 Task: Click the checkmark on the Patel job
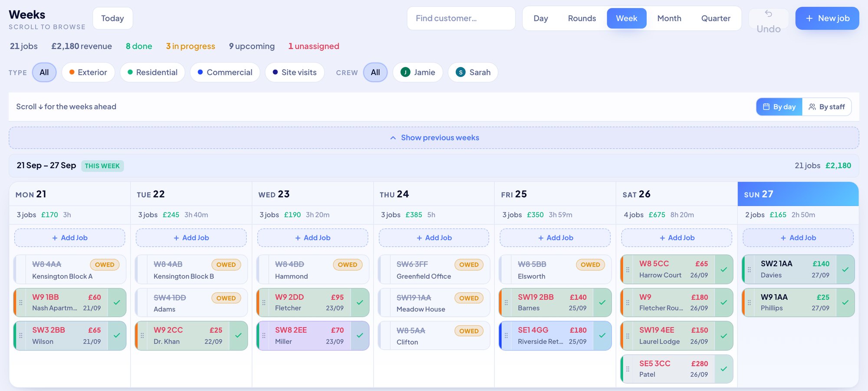[x=724, y=369]
